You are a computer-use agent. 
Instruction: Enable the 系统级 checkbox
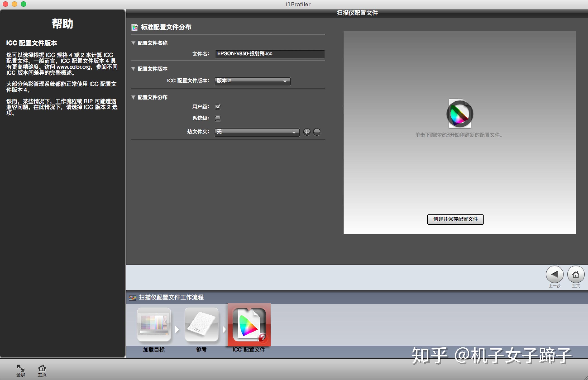[x=218, y=119]
